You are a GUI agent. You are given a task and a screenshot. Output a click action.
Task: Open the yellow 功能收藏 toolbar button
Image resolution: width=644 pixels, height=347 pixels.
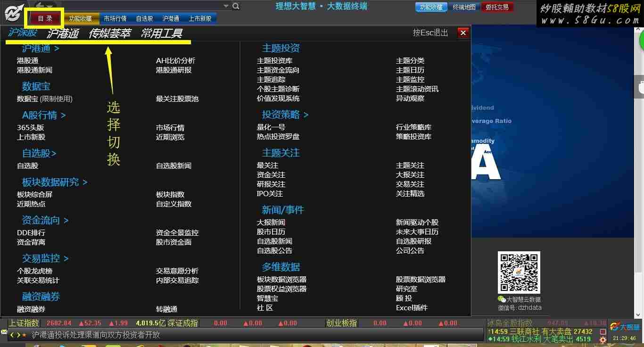(81, 18)
